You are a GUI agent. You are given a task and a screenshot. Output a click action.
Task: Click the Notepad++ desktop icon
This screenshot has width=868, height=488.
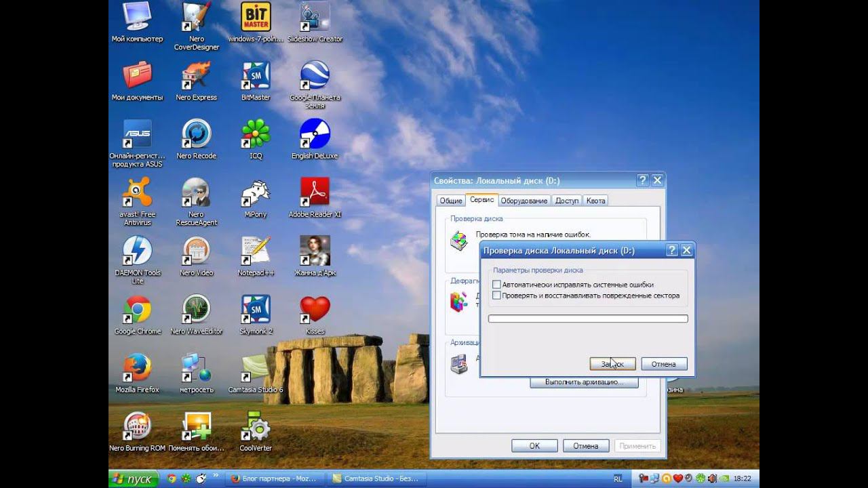256,256
